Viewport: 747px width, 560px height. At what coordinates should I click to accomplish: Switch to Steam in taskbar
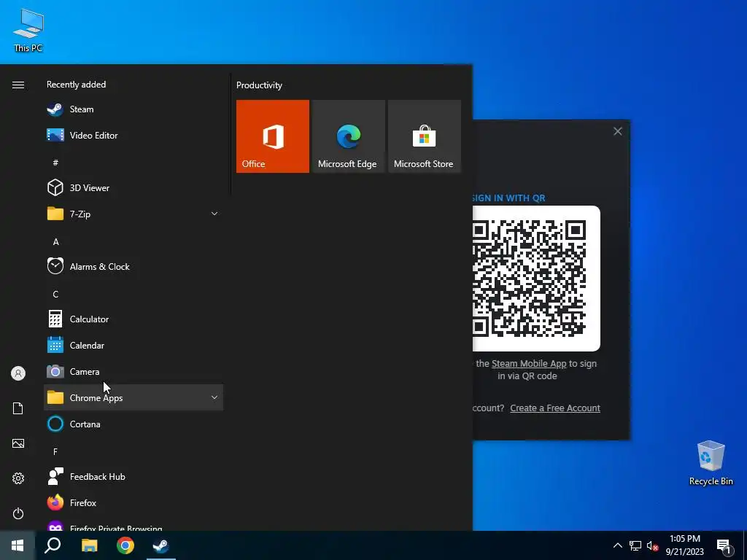(x=161, y=545)
